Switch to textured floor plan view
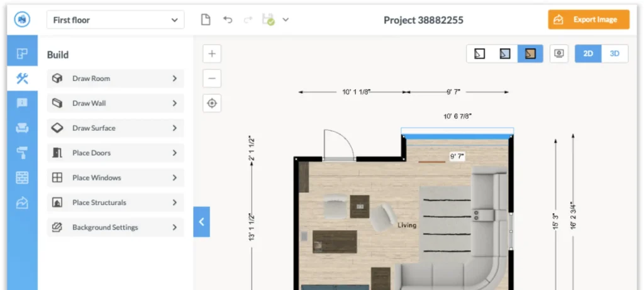644x290 pixels. coord(530,54)
